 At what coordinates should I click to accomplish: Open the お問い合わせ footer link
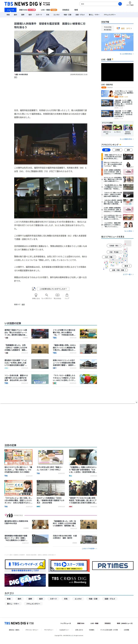[79, 630]
